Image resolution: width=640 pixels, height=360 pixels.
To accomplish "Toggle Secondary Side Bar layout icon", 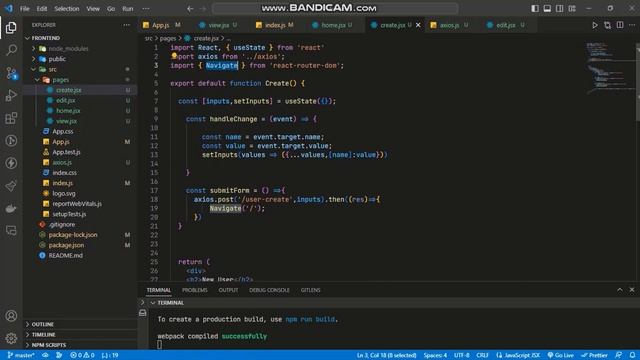I will tap(560, 9).
